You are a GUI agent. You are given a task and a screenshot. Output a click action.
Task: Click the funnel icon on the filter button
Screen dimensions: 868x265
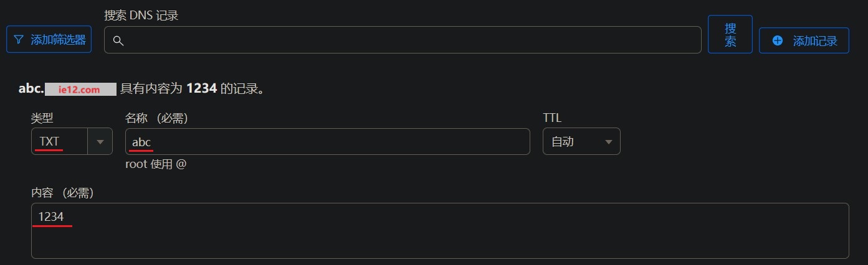click(19, 40)
